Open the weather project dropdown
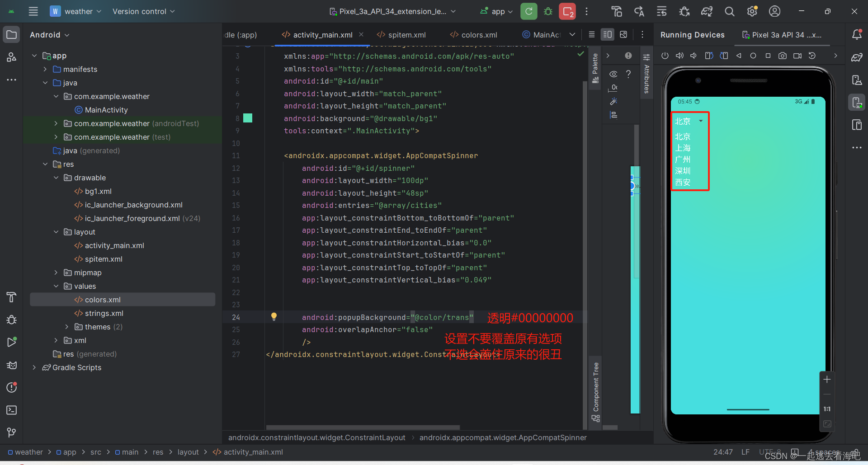The image size is (868, 465). pyautogui.click(x=75, y=11)
